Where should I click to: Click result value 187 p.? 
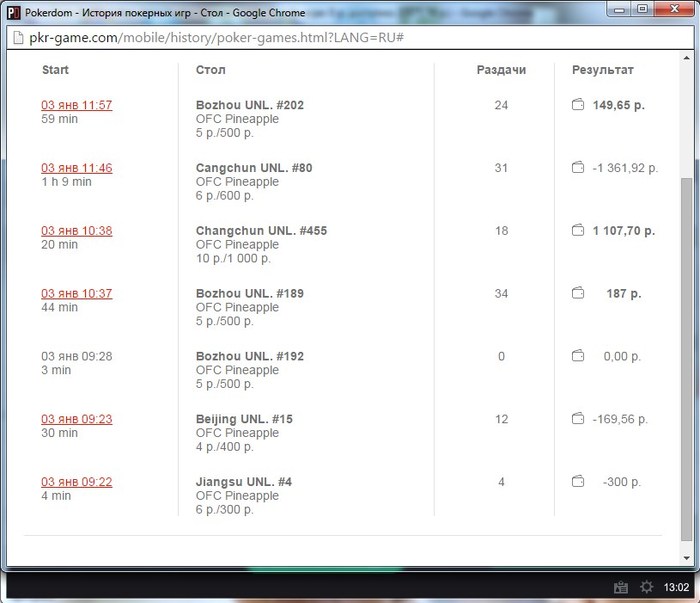coord(624,294)
